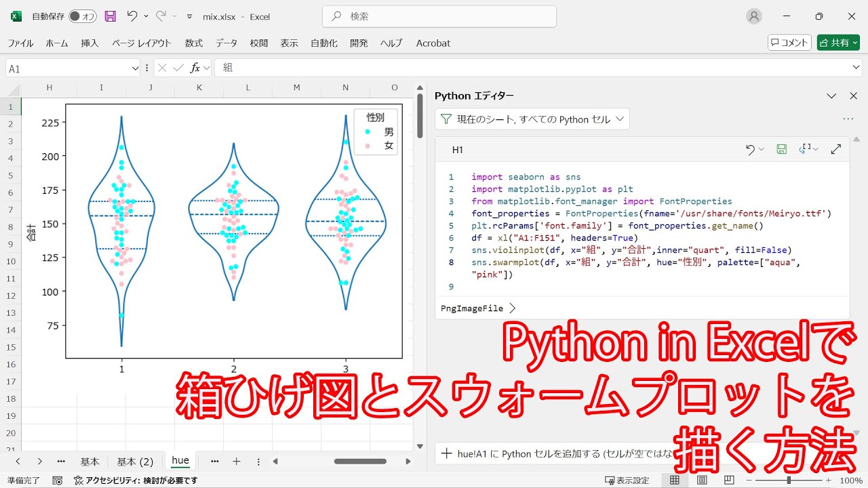Image resolution: width=868 pixels, height=488 pixels.
Task: Open the Name Box dropdown arrow
Action: pyautogui.click(x=134, y=68)
